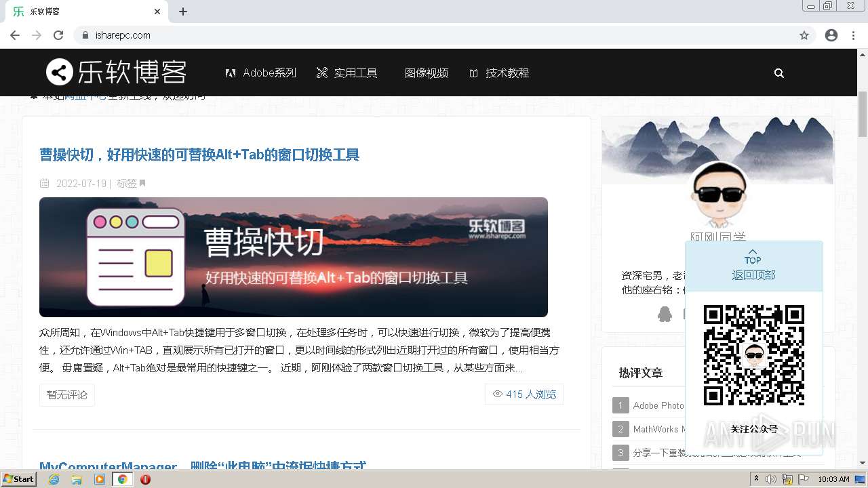The image size is (868, 488).
Task: Go back with the browser back arrow
Action: [15, 35]
